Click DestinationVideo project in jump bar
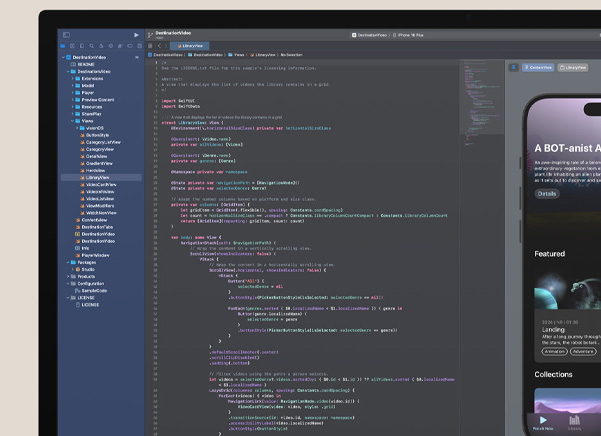Screen dimensions: 601x436 [x=165, y=55]
